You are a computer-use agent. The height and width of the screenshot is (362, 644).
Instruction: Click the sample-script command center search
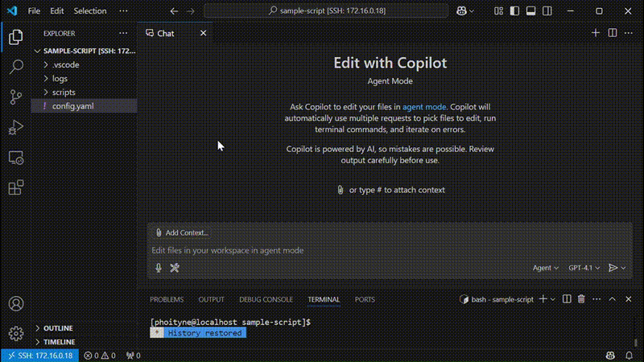[x=327, y=10]
